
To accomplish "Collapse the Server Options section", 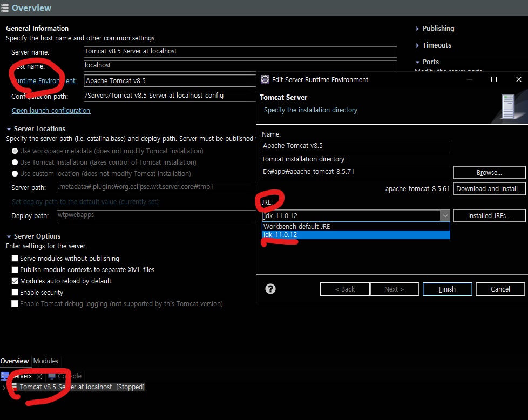I will point(9,236).
